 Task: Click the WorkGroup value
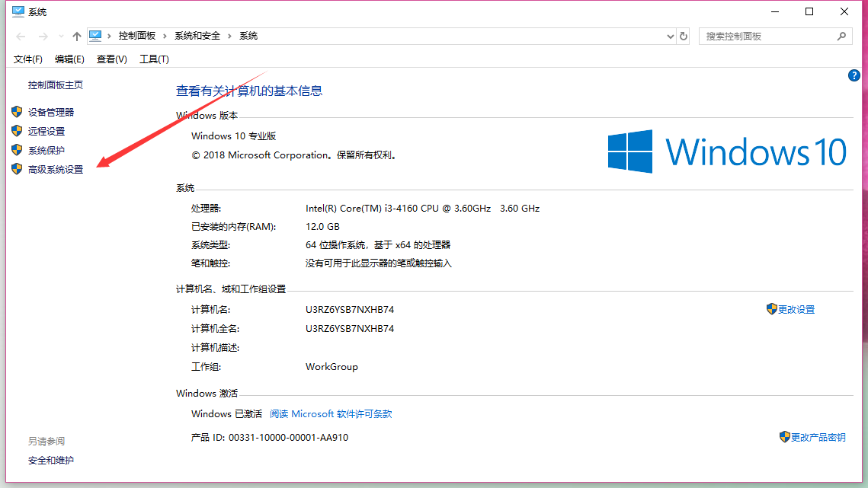point(332,367)
